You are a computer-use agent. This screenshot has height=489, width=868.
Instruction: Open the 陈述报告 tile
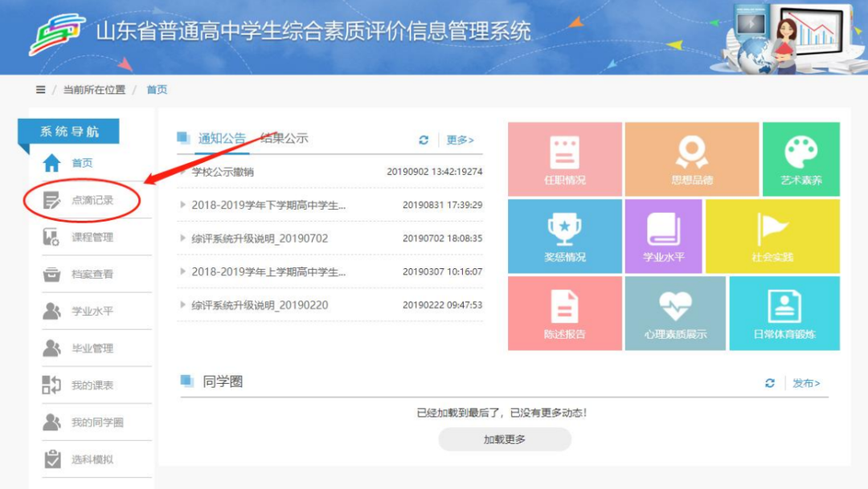pos(565,313)
